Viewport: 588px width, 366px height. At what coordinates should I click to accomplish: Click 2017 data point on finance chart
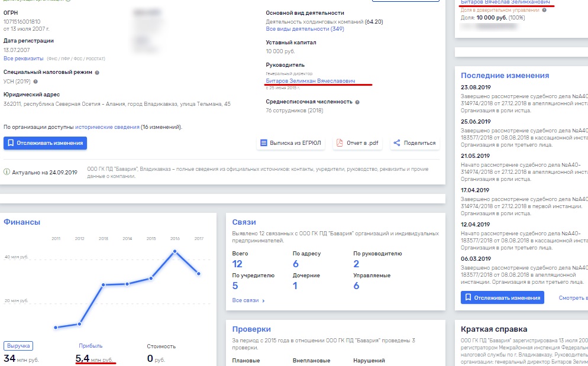pyautogui.click(x=198, y=274)
